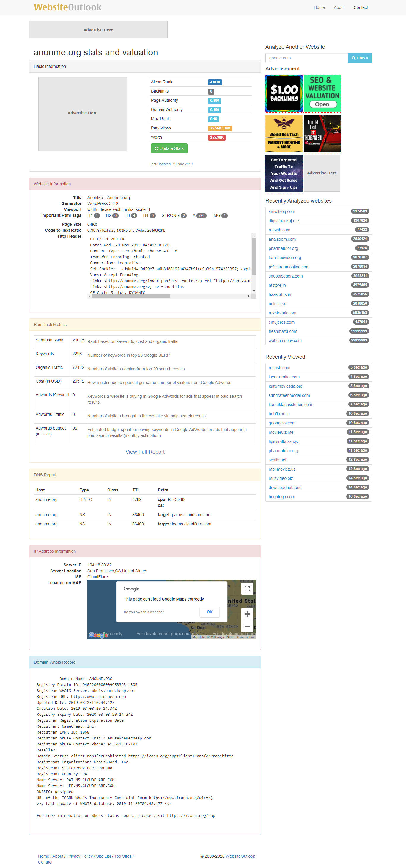
Task: Open webcamsbay.com link
Action: point(285,340)
